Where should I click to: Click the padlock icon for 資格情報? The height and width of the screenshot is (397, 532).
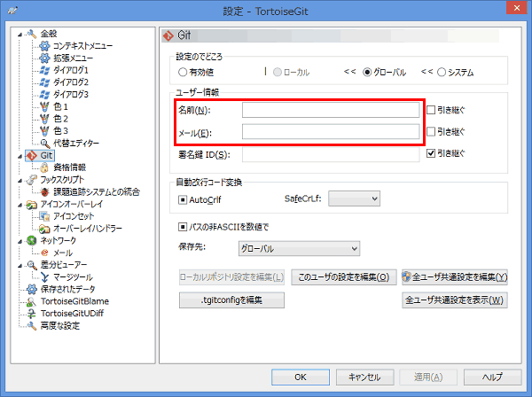click(x=44, y=167)
